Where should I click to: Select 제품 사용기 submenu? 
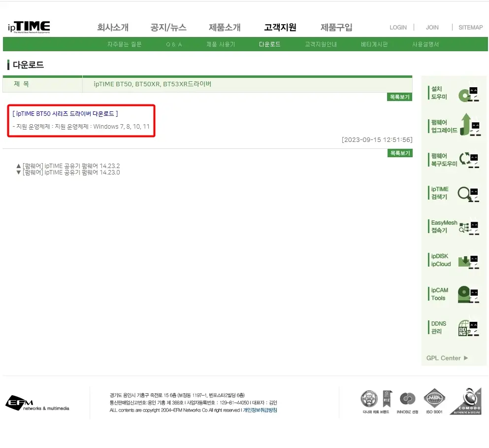click(x=221, y=44)
